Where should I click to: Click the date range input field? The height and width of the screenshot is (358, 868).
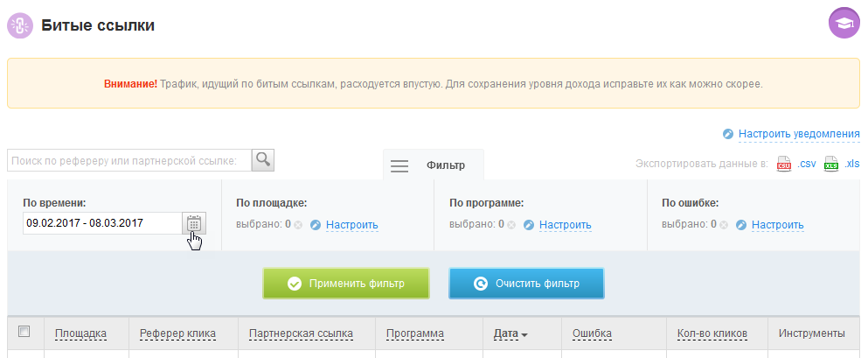coord(101,223)
